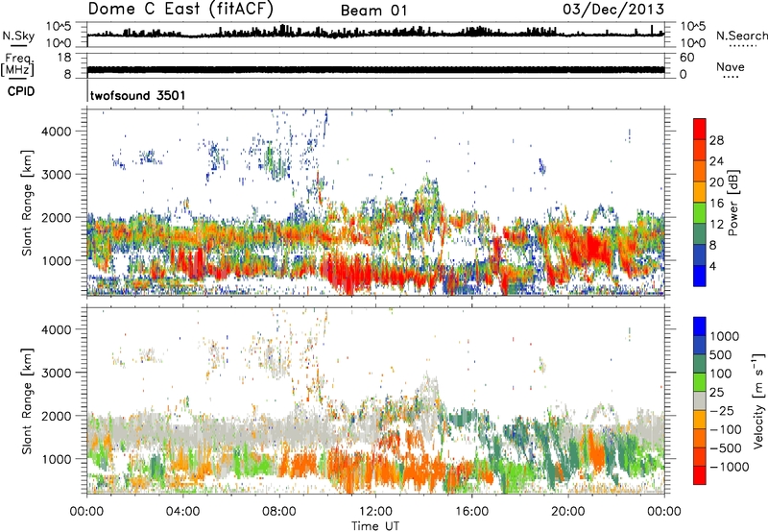Viewport: 768px width, 532px height.
Task: Click the '08:00' time tick
Action: click(x=279, y=512)
